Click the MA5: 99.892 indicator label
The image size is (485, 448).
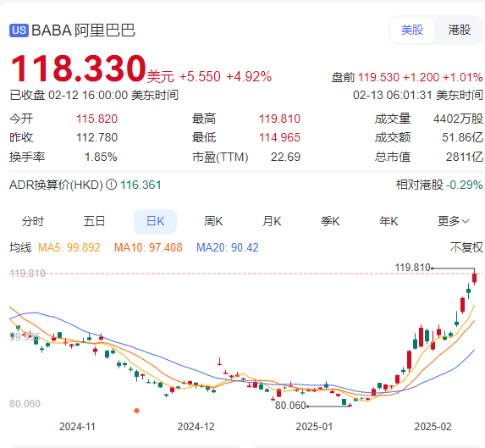tap(69, 247)
